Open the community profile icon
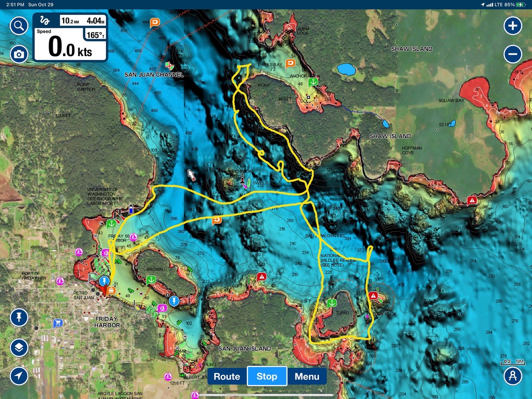Image resolution: width=532 pixels, height=399 pixels. coord(512,376)
